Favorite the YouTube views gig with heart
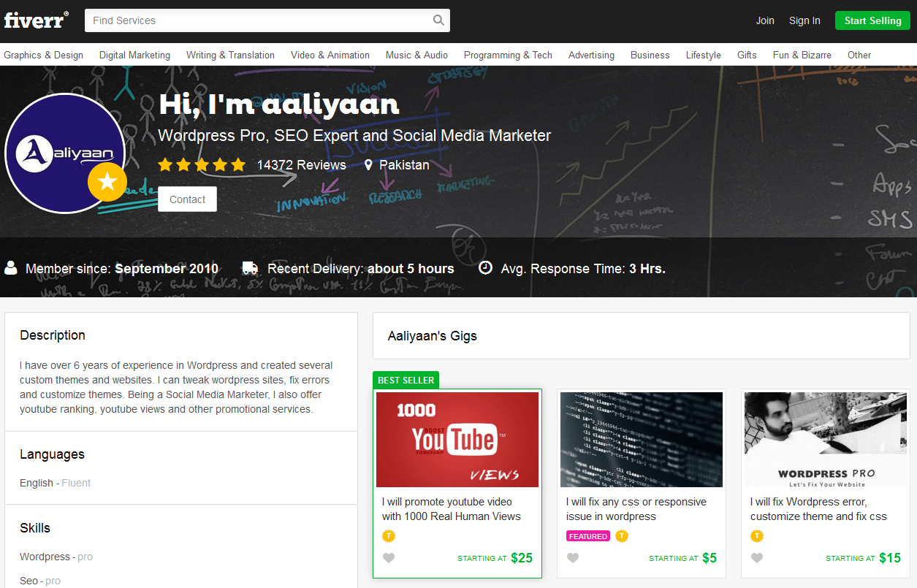The image size is (917, 588). pyautogui.click(x=389, y=558)
